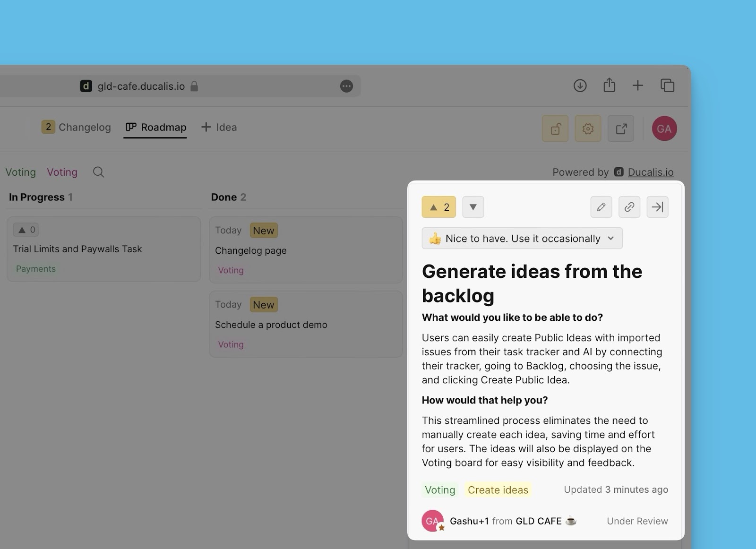The image size is (756, 549).
Task: Open the Ducalis.io link
Action: (x=650, y=172)
